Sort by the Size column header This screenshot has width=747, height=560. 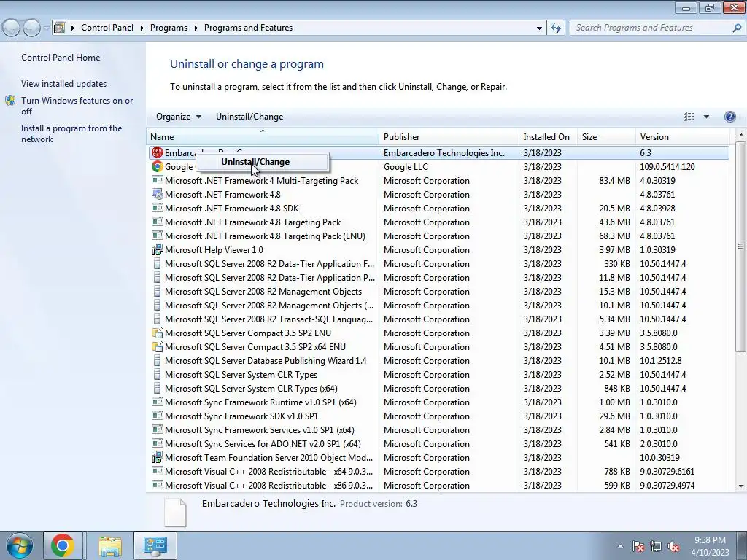click(x=606, y=136)
